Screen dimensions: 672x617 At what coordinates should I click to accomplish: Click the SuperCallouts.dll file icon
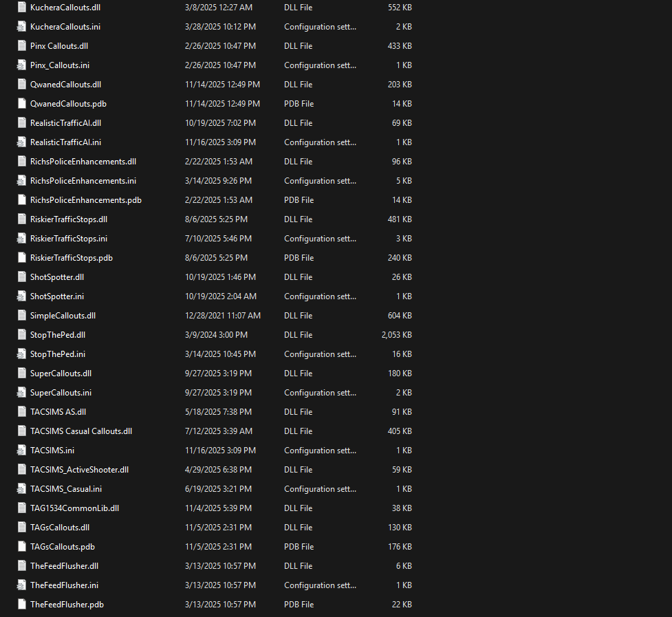(x=23, y=374)
